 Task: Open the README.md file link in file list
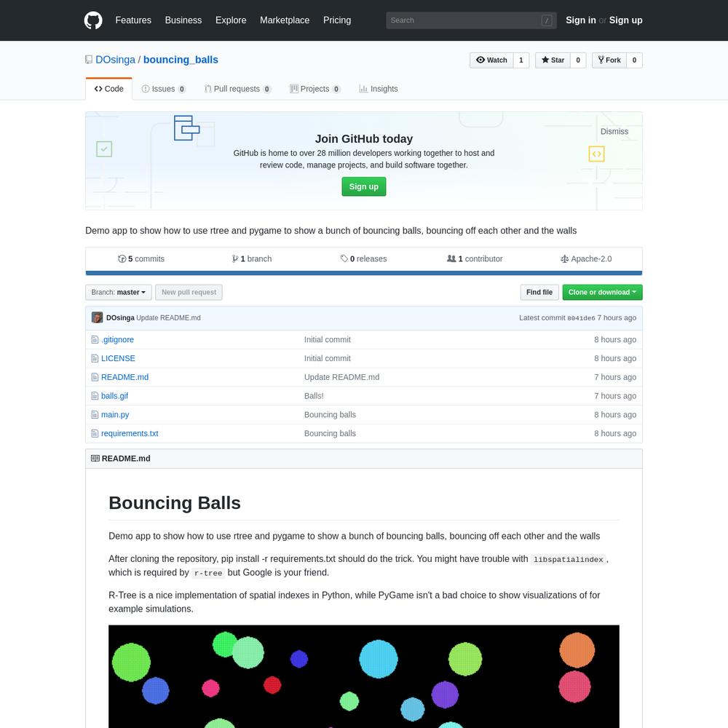pyautogui.click(x=125, y=377)
